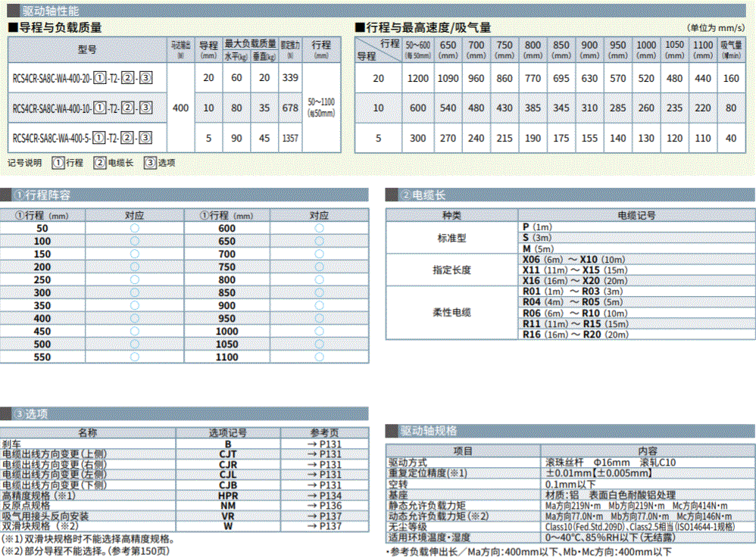756x558 pixels.
Task: Click the →P136 reference page
Action: click(324, 506)
